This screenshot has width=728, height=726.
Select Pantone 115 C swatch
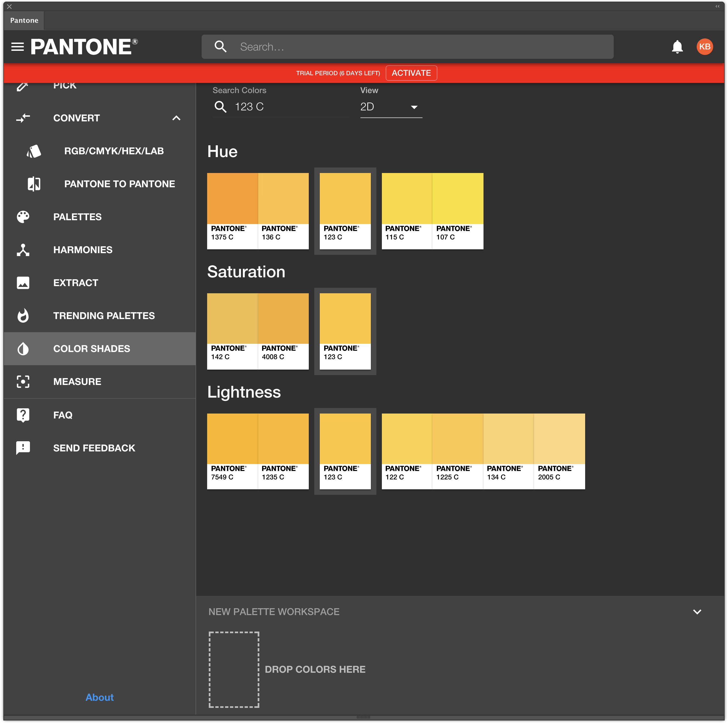click(407, 211)
